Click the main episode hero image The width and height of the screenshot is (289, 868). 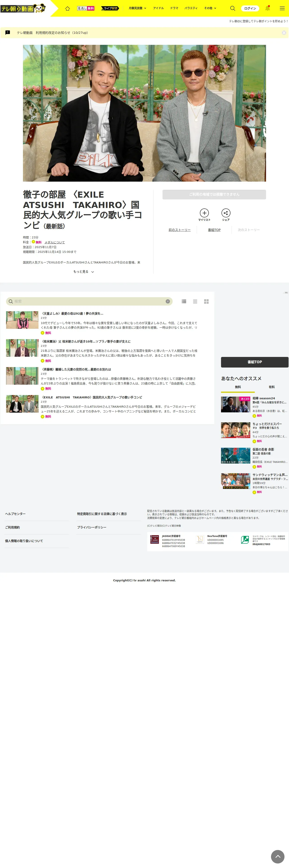144,113
